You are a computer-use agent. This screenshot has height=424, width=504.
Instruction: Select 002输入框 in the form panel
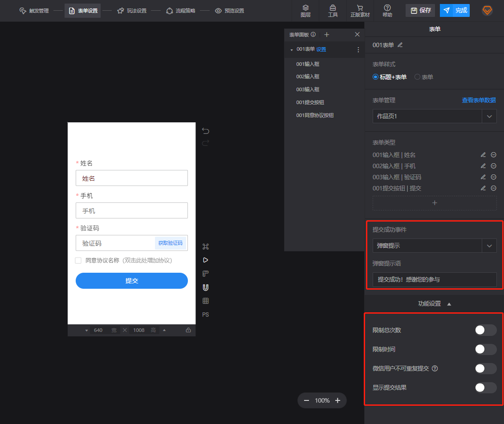[308, 77]
